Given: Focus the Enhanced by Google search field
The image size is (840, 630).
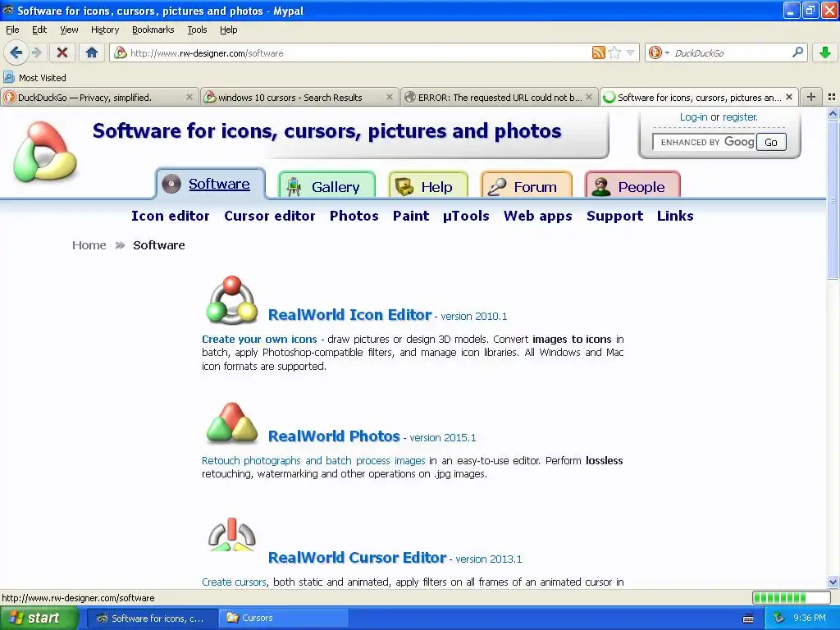Looking at the screenshot, I should [705, 142].
